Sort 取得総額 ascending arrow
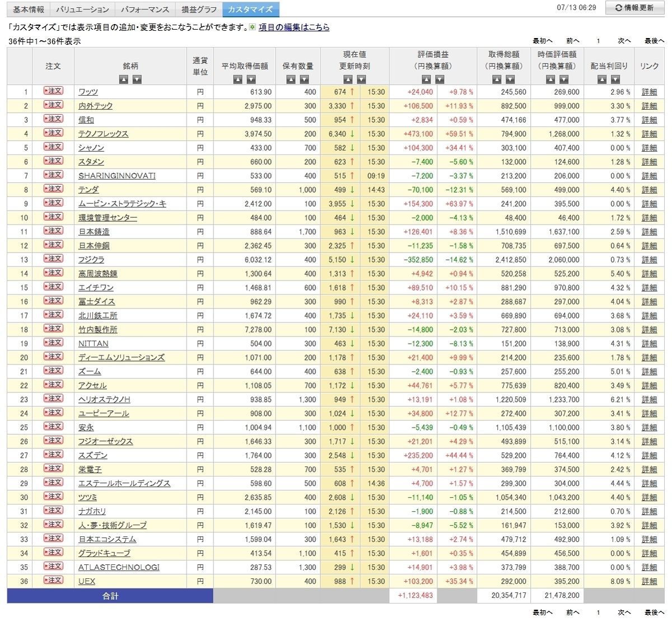Image resolution: width=672 pixels, height=622 pixels. (x=497, y=79)
